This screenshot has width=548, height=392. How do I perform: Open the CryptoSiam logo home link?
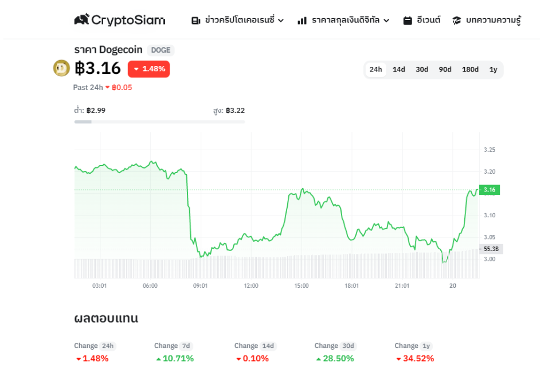pyautogui.click(x=120, y=20)
